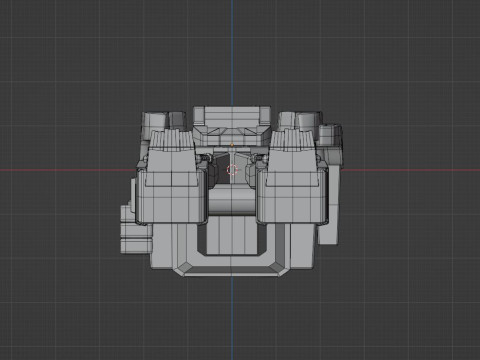The width and height of the screenshot is (480, 360).
Task: Select the orange object origin dot
Action: click(232, 145)
